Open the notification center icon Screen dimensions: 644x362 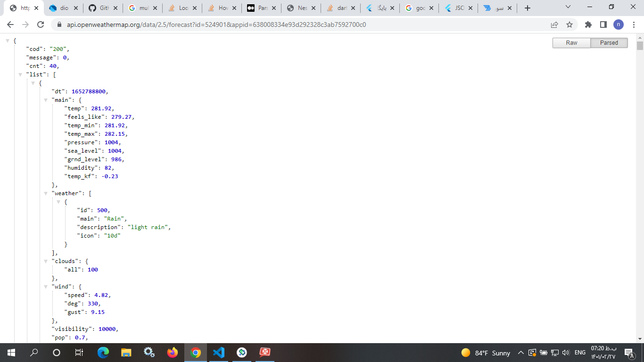628,353
